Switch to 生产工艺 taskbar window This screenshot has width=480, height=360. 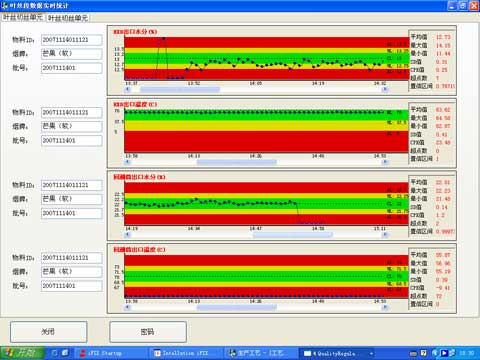coord(260,353)
